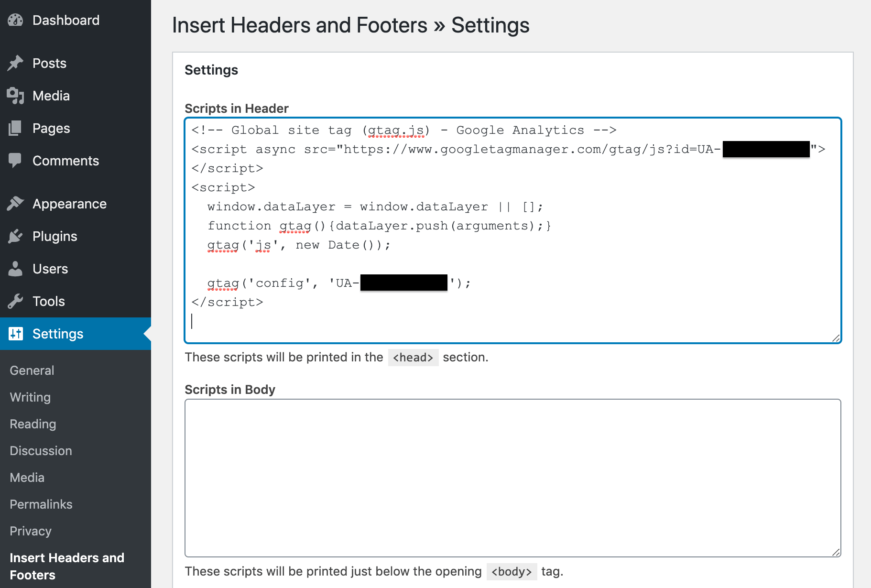This screenshot has width=871, height=588.
Task: Click the Scripts in Header resize handle
Action: coord(836,338)
